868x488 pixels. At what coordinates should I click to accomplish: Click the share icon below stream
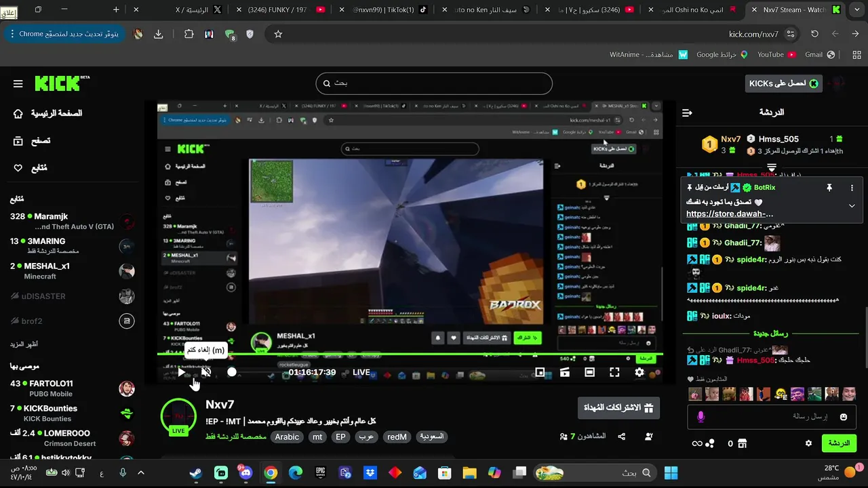pos(623,437)
